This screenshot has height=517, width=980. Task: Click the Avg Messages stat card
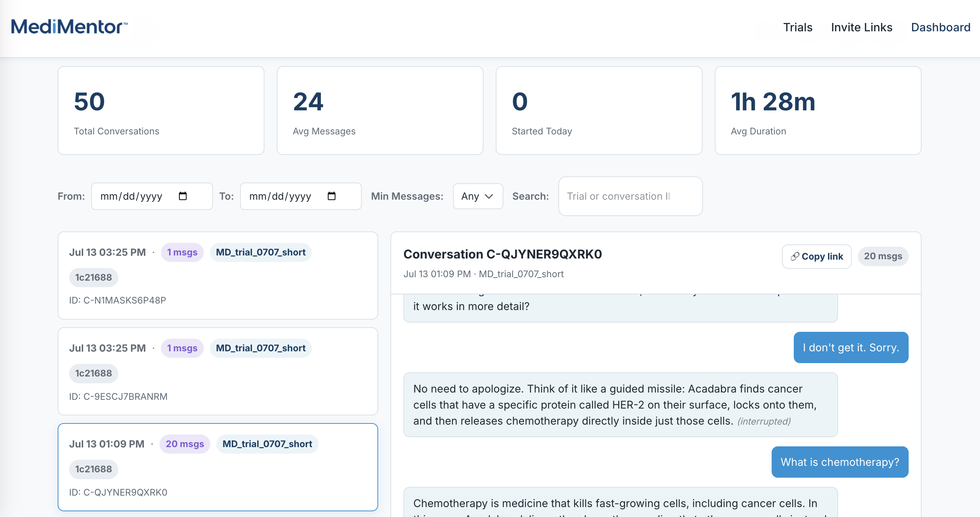[x=380, y=111]
